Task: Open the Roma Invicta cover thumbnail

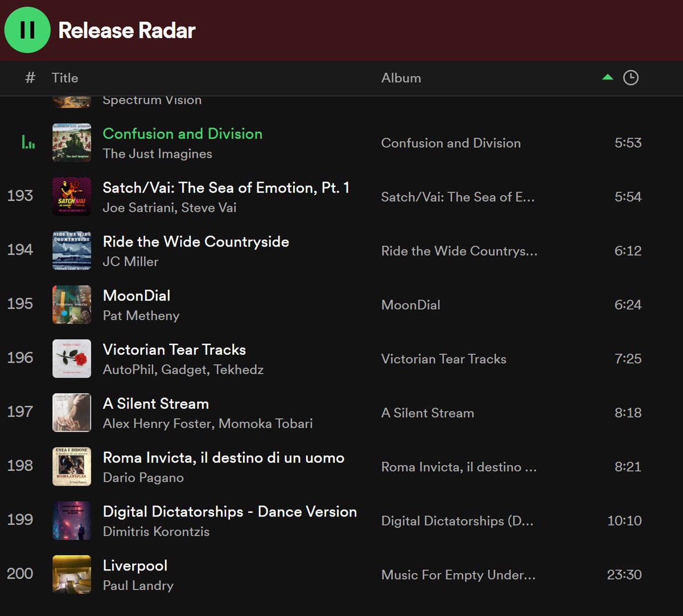Action: (x=72, y=467)
